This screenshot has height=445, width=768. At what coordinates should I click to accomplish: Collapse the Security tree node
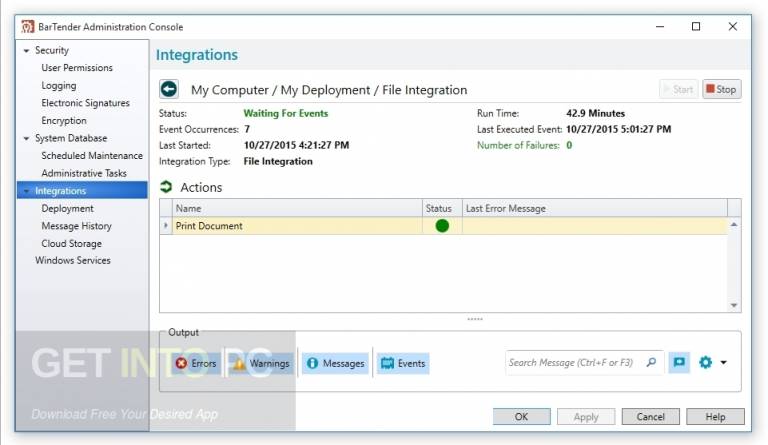pos(26,50)
